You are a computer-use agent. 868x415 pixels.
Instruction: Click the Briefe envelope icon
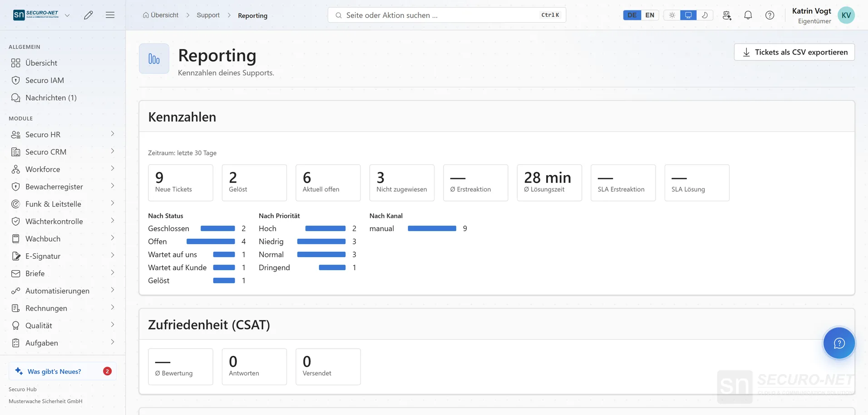click(16, 273)
